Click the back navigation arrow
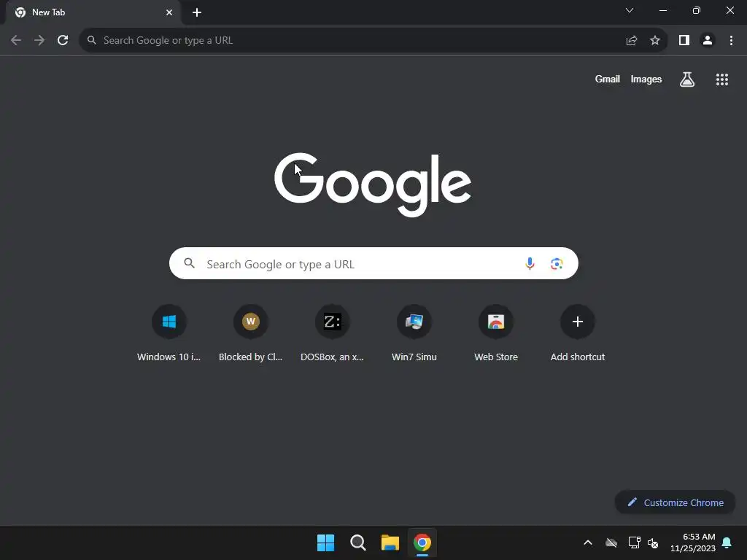This screenshot has width=747, height=560. pyautogui.click(x=16, y=41)
